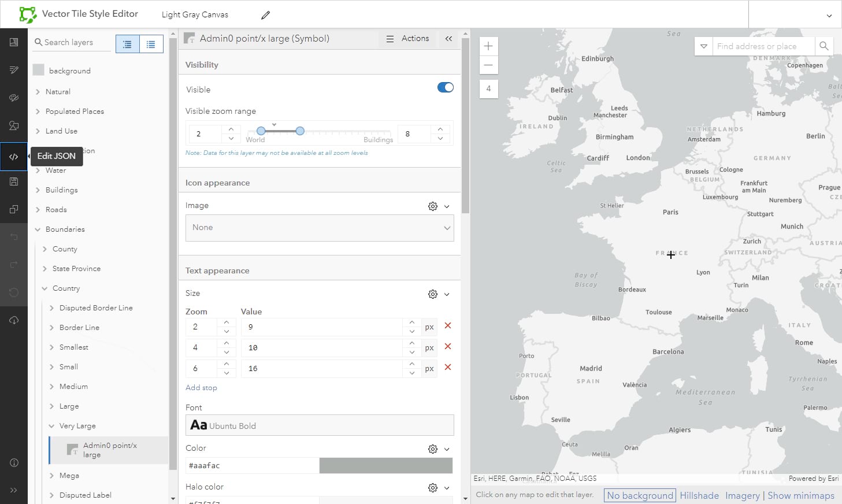Switch to the flat layer list view
Screen dimensions: 842x504
151,44
